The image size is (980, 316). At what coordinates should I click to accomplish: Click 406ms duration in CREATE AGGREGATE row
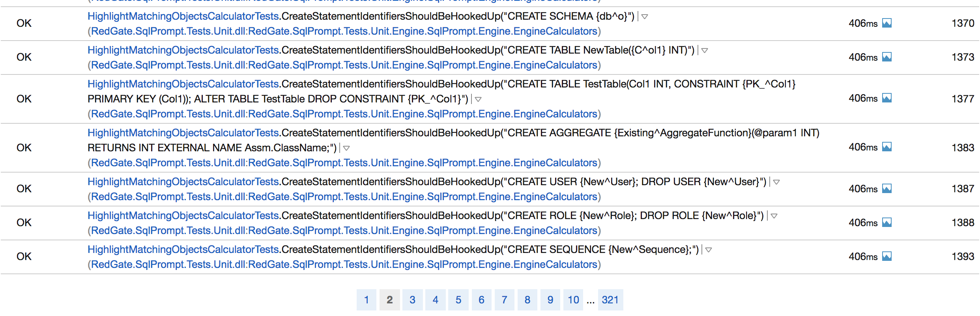863,147
